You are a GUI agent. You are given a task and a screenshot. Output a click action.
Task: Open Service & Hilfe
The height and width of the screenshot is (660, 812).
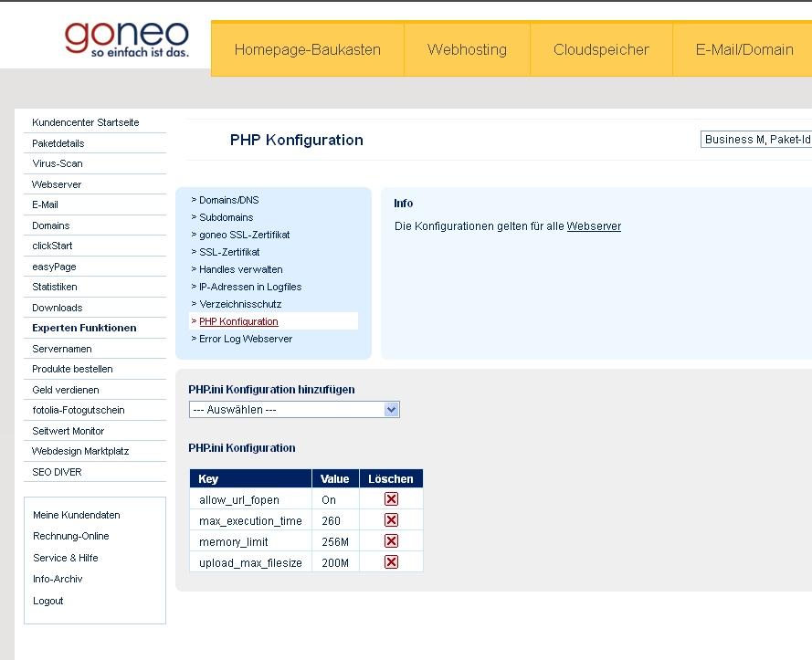click(67, 559)
